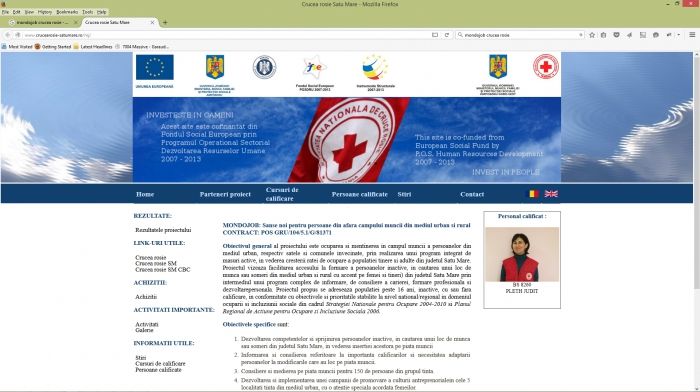Open the Firefox hamburger menu
700x392 pixels.
(x=692, y=34)
